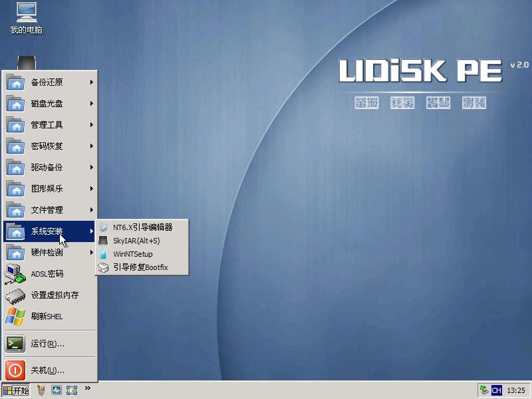
Task: Expand the 密码恢复 submenu arrow
Action: (92, 146)
